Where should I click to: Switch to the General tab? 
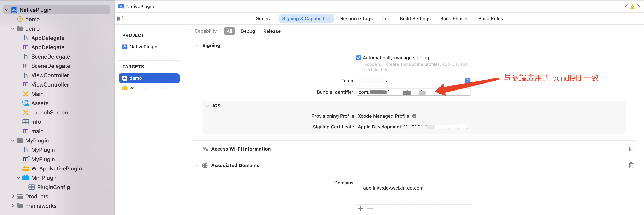[x=264, y=18]
